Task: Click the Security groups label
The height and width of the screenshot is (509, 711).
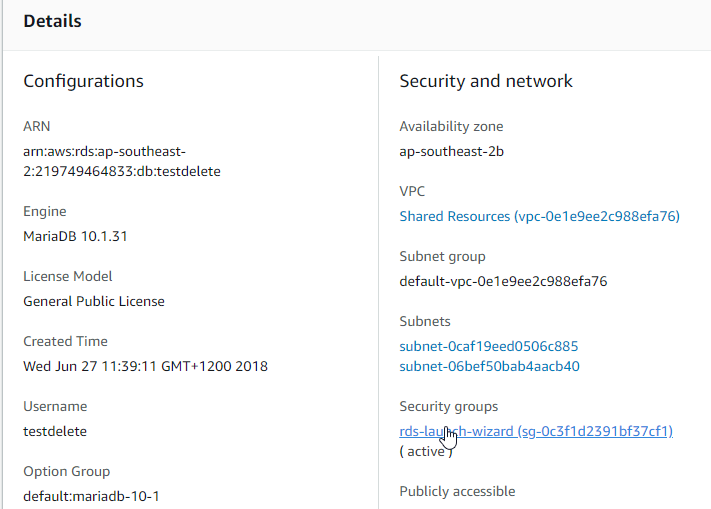Action: point(448,406)
